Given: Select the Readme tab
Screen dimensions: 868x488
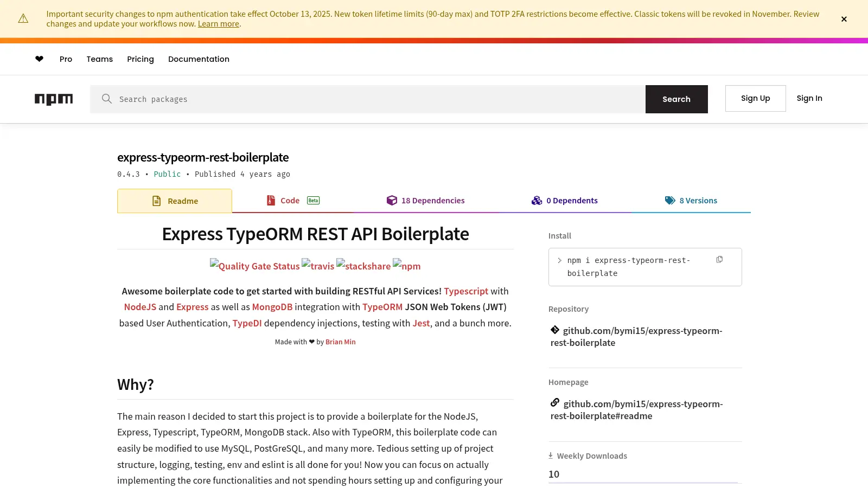Looking at the screenshot, I should coord(175,201).
